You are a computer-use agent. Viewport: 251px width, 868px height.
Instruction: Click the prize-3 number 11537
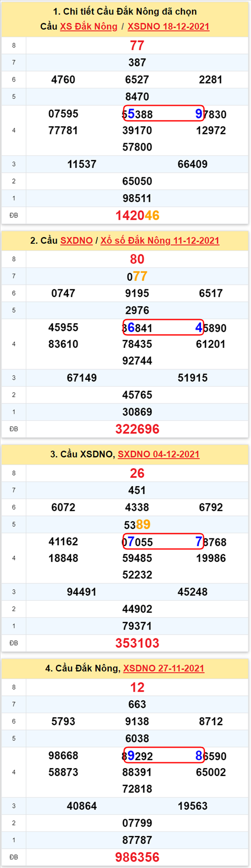click(x=82, y=164)
